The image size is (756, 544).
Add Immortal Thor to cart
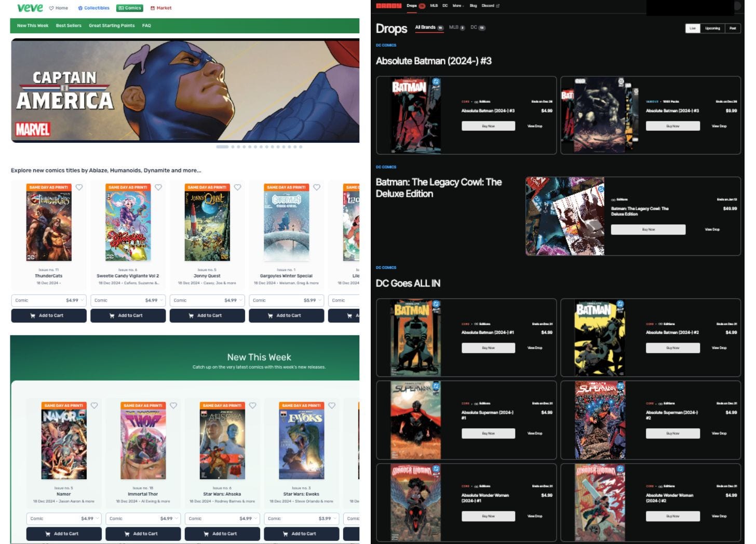(143, 534)
